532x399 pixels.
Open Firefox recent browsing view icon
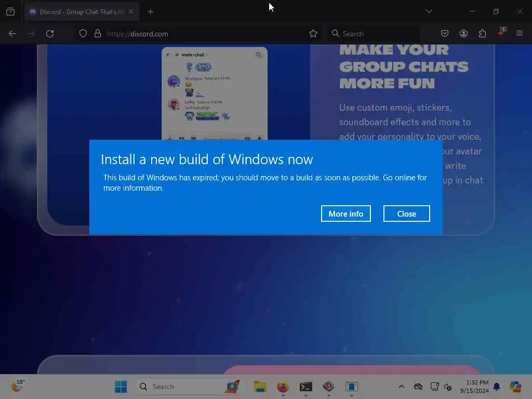tap(10, 11)
